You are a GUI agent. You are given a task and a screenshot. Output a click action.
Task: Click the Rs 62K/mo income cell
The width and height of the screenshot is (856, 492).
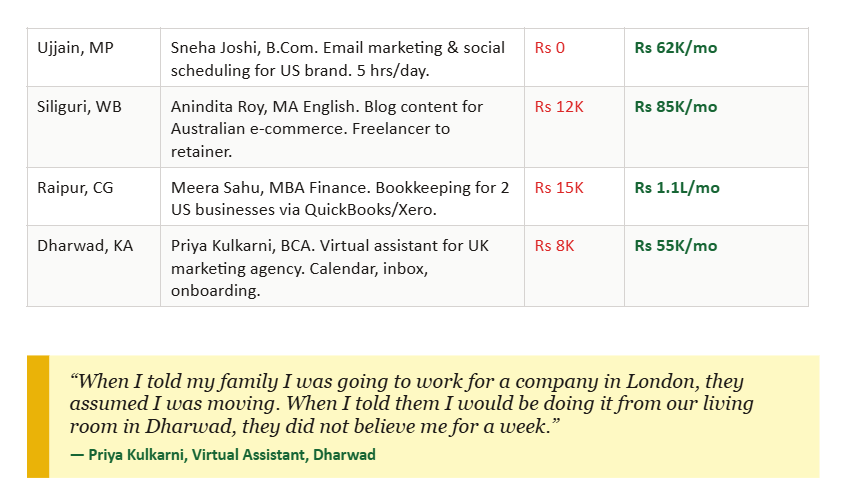point(676,48)
